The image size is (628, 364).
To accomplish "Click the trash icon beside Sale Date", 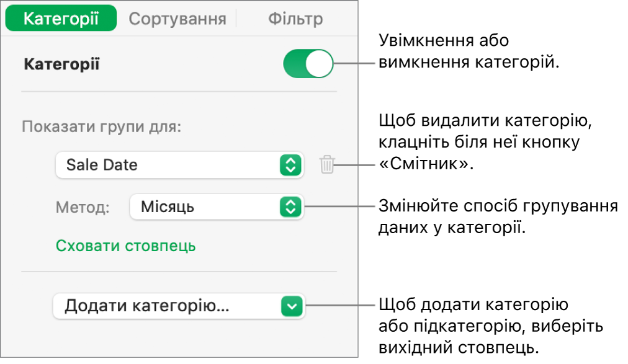I will [327, 165].
